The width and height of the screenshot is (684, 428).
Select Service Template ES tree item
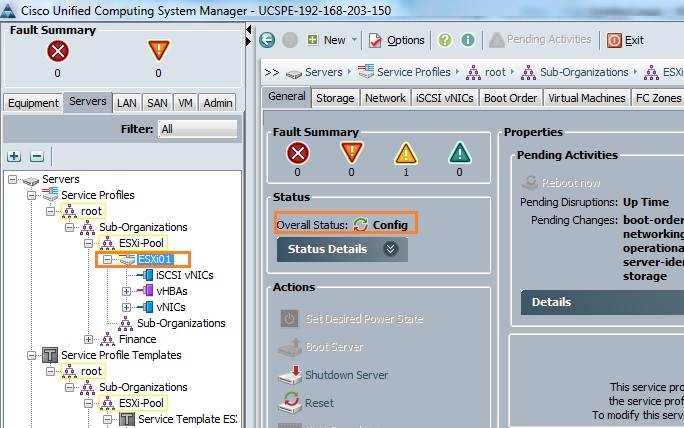(188, 419)
